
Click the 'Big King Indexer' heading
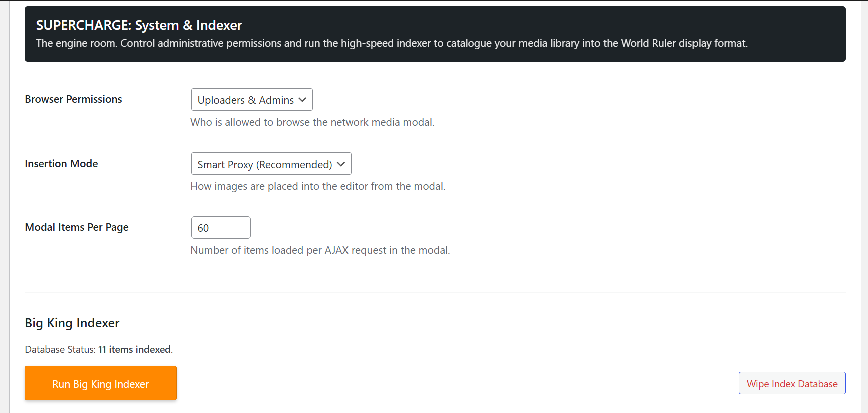click(72, 323)
